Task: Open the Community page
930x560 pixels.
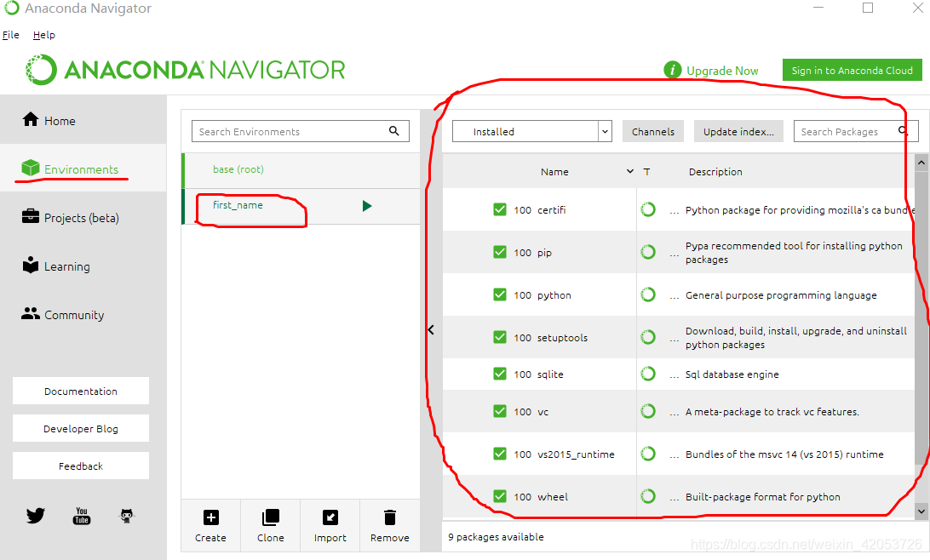Action: pos(83,315)
